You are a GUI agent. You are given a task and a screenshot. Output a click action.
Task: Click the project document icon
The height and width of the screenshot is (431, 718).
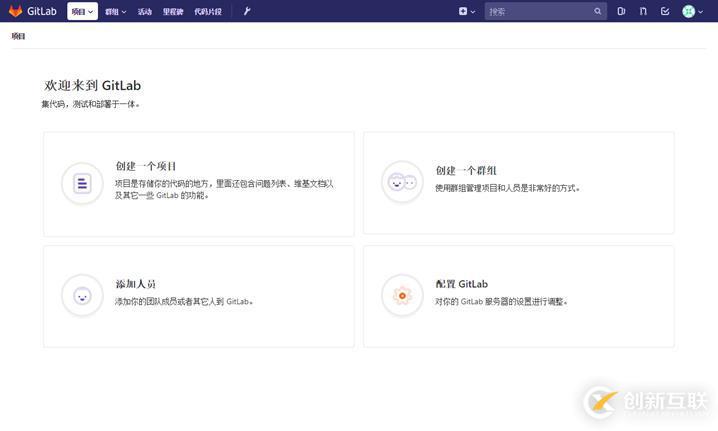pyautogui.click(x=82, y=183)
